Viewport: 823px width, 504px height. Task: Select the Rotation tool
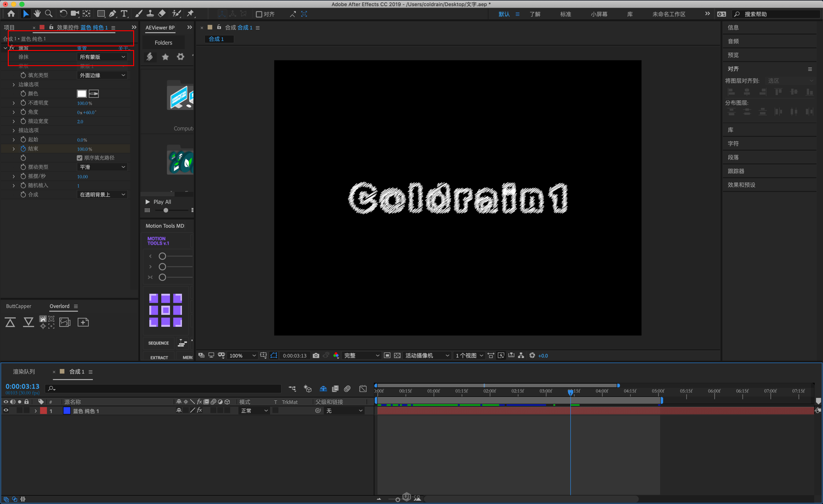(62, 14)
